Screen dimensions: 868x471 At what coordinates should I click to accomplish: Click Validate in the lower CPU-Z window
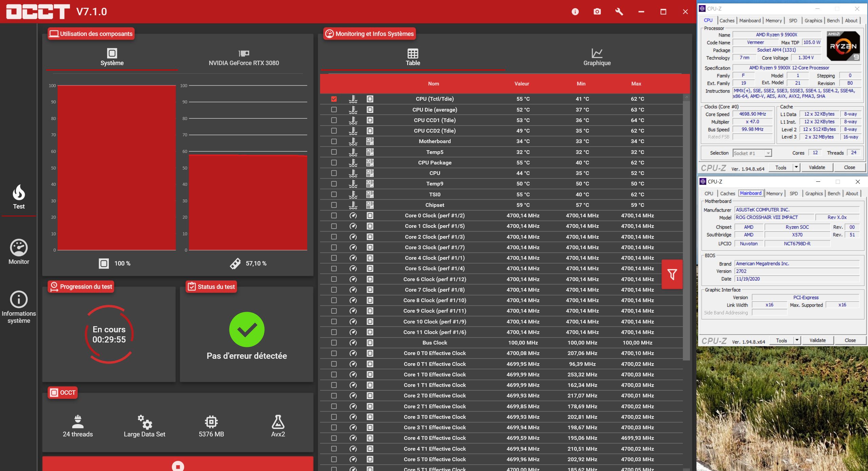pos(817,340)
